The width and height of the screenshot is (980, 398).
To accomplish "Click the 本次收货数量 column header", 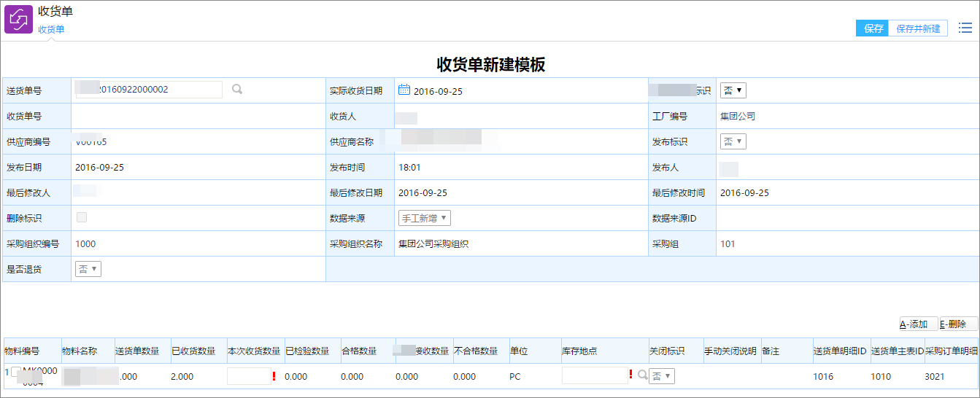I will coord(254,351).
